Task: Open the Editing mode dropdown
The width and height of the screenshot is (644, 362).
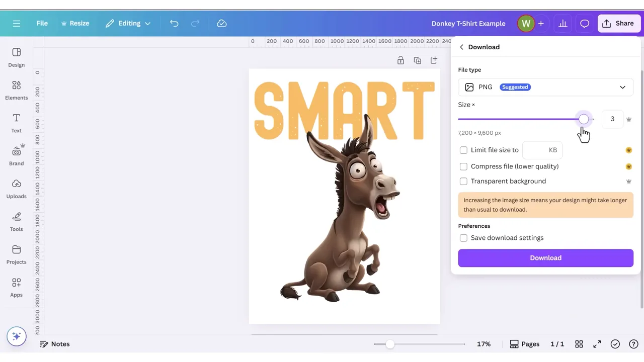Action: click(x=128, y=24)
